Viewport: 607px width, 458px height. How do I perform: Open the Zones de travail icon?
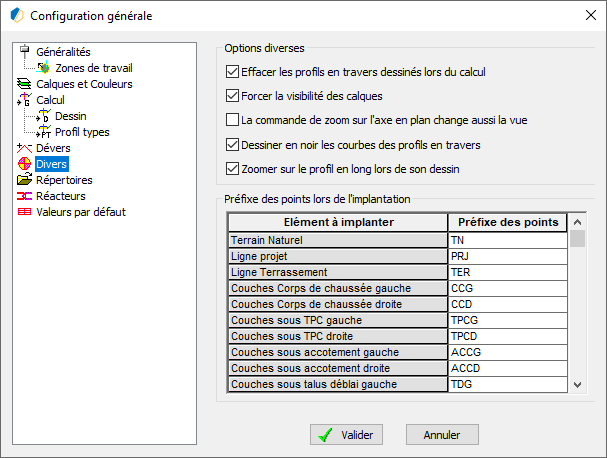tap(44, 68)
